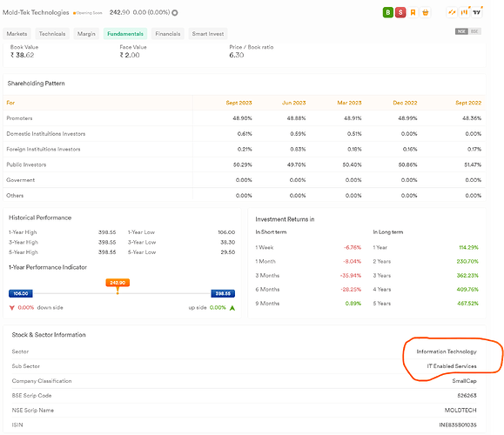Open the Financials tab
The height and width of the screenshot is (435, 504).
coord(167,34)
